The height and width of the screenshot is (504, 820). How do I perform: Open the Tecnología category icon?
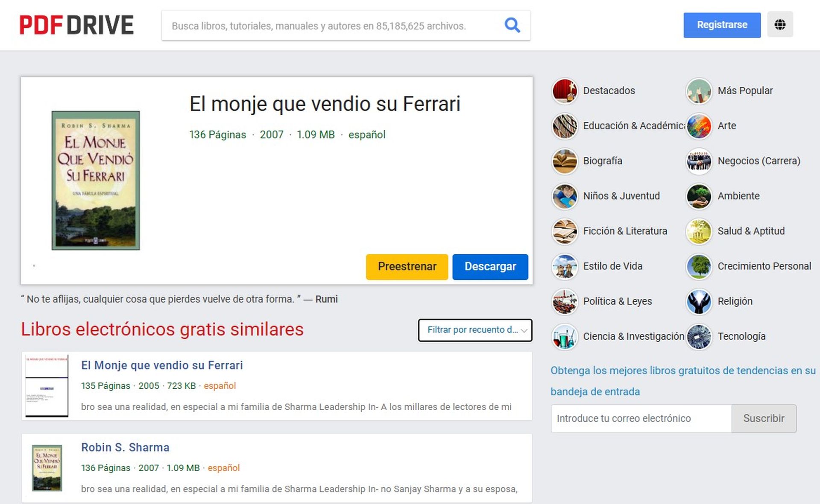coord(699,336)
